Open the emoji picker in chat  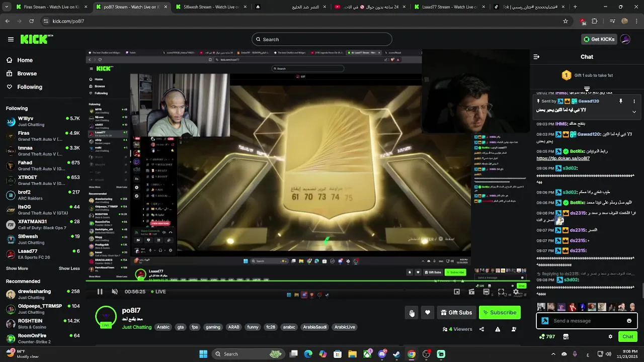click(629, 321)
